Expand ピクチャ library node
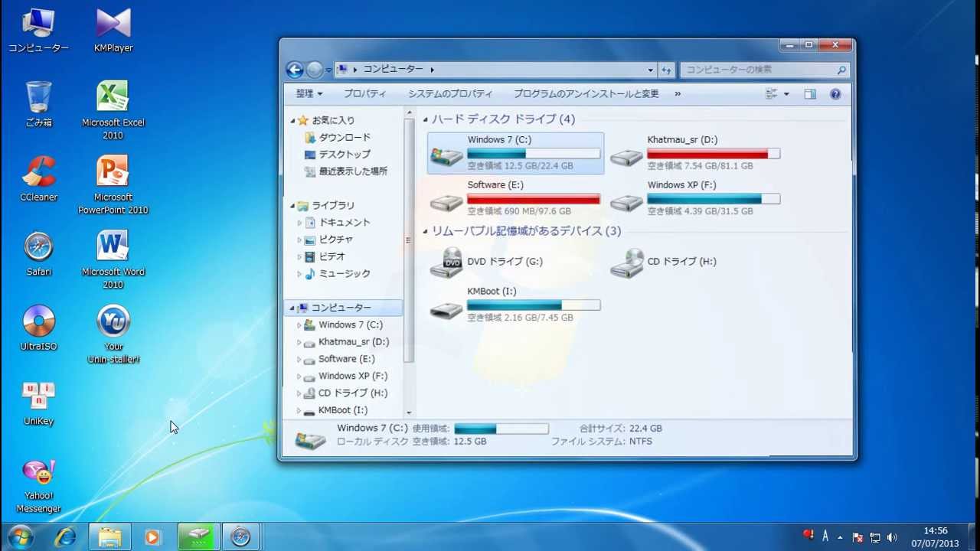Image resolution: width=980 pixels, height=551 pixels. [300, 240]
